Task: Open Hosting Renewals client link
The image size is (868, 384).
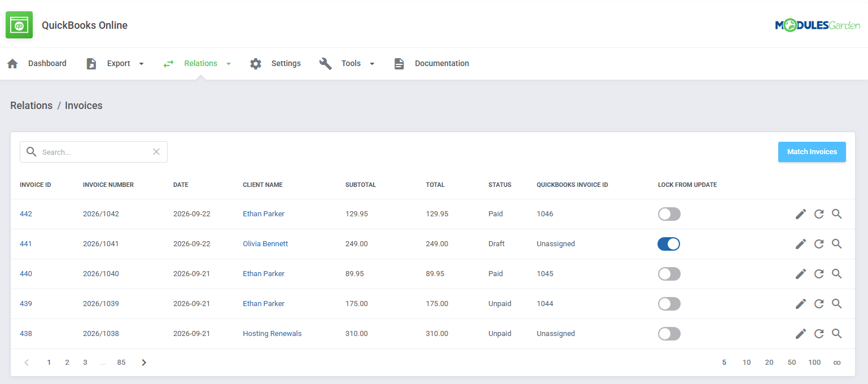Action: point(272,334)
